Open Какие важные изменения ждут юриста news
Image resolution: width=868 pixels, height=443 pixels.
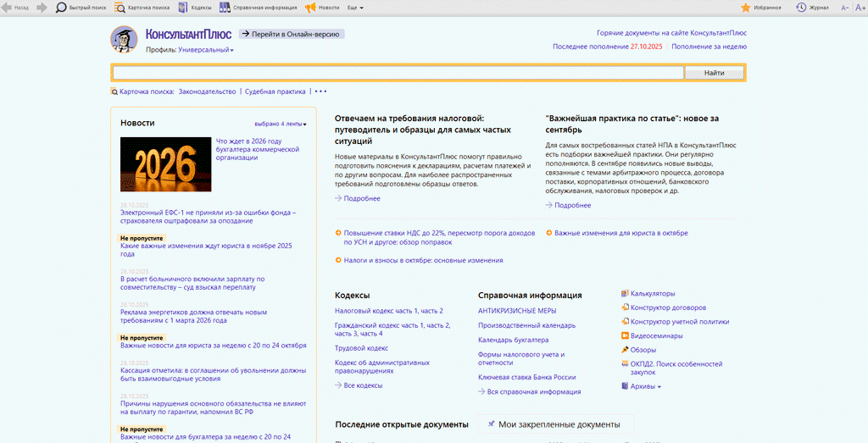tap(206, 250)
